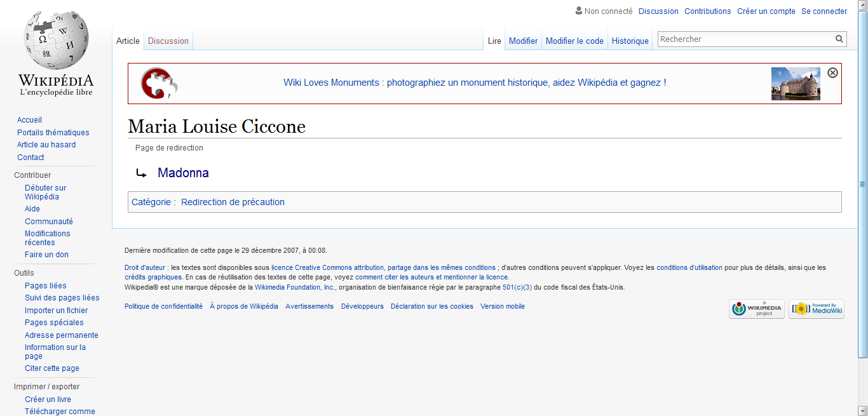Open Contributions in the top bar
This screenshot has height=416, width=868.
708,11
